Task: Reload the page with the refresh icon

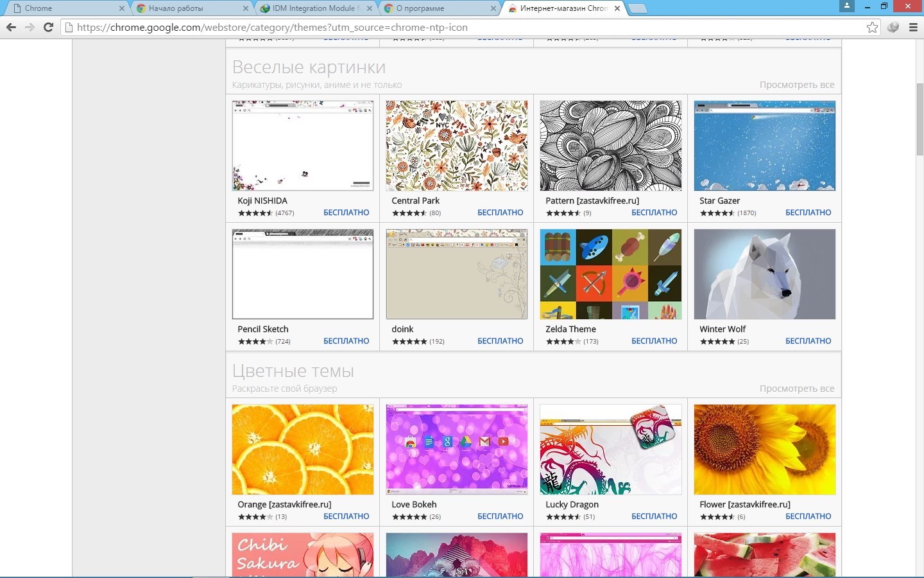Action: click(x=48, y=27)
